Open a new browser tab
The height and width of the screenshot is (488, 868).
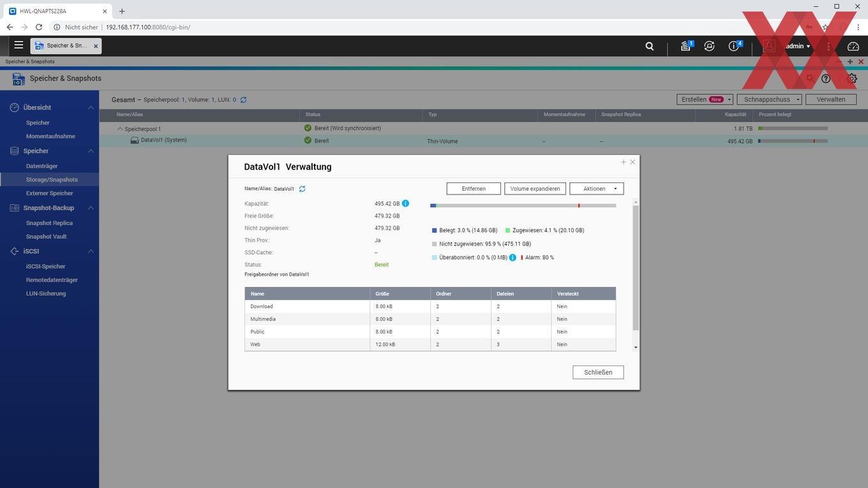(122, 11)
